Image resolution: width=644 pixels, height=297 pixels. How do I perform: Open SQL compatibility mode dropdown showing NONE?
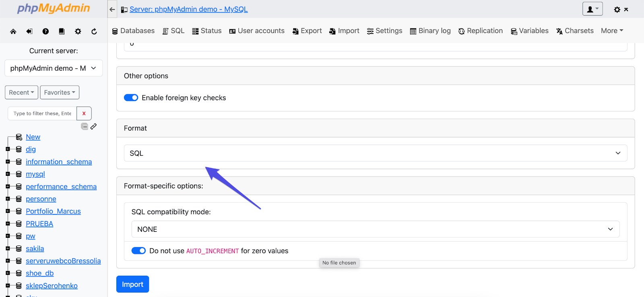(x=376, y=229)
